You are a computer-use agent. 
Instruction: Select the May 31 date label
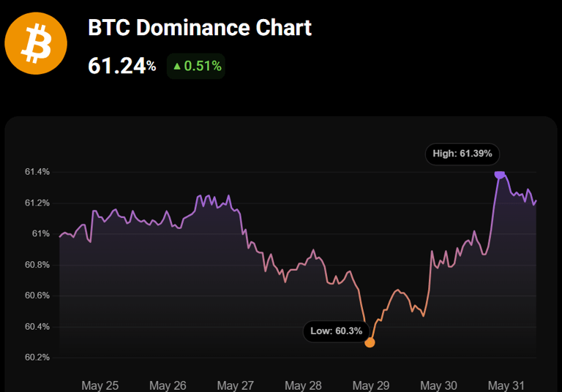(507, 385)
